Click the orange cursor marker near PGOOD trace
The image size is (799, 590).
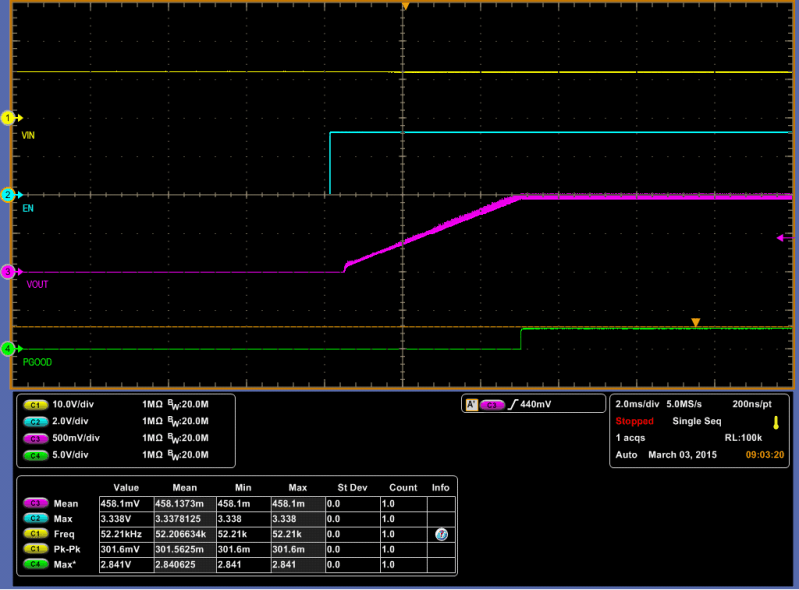click(x=695, y=322)
